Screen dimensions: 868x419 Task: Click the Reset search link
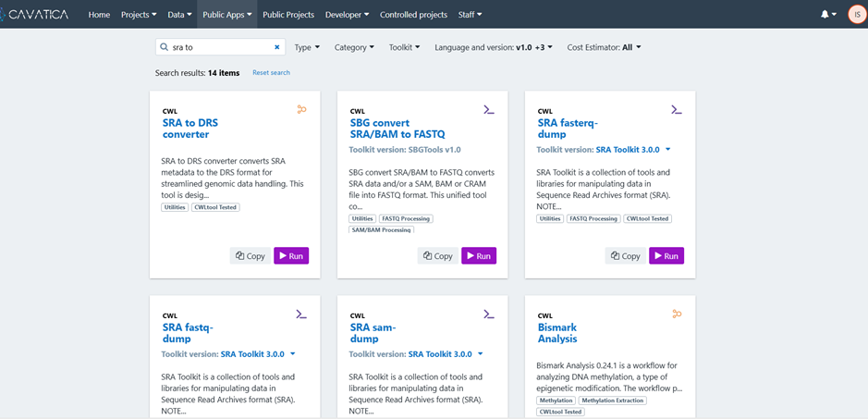point(271,72)
